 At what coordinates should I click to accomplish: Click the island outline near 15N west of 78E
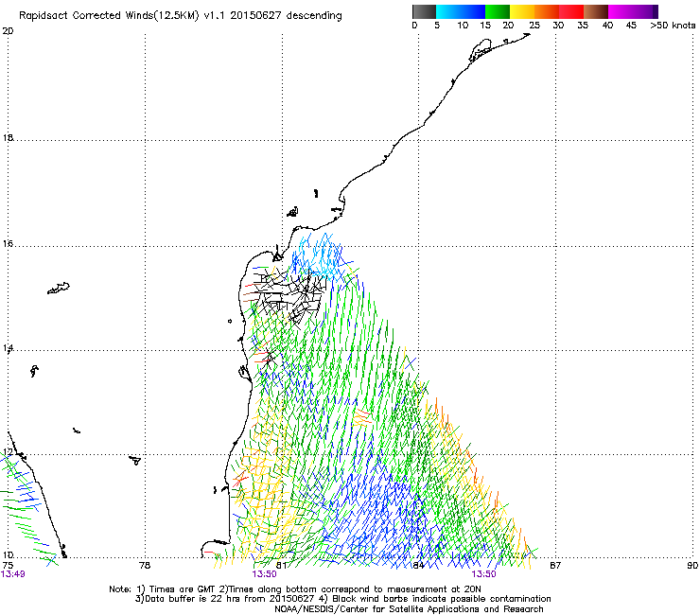click(59, 288)
